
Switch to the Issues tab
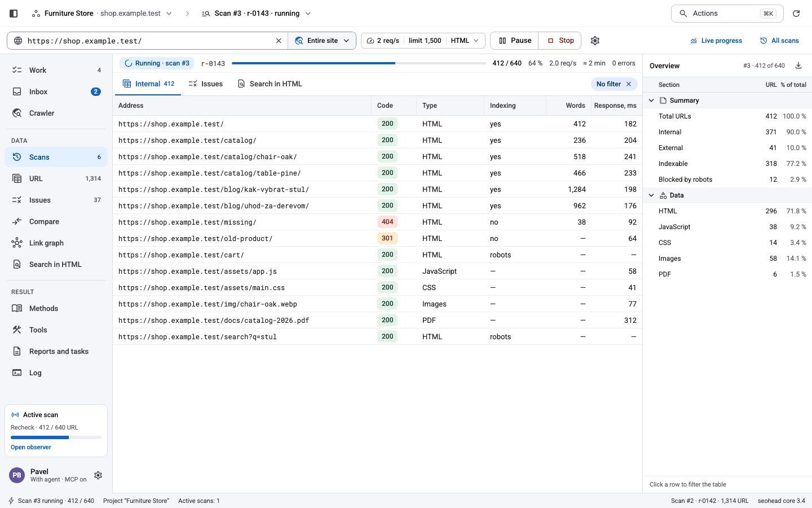pos(206,84)
